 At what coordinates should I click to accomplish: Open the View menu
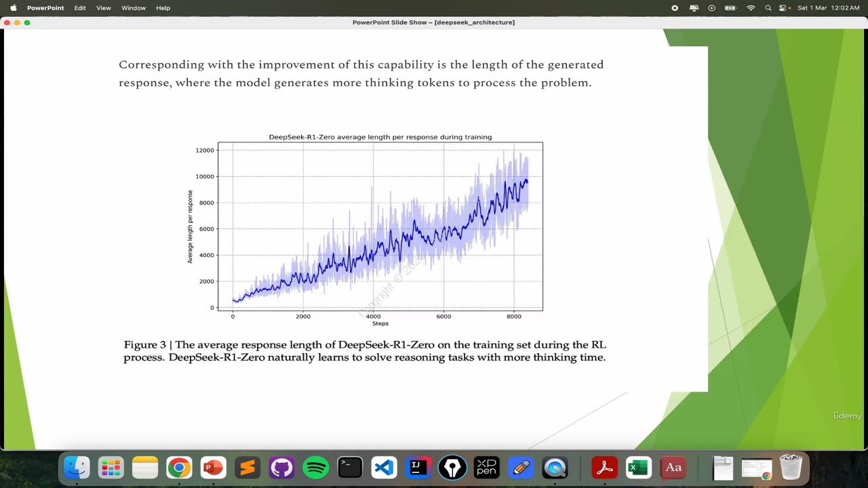(x=104, y=8)
